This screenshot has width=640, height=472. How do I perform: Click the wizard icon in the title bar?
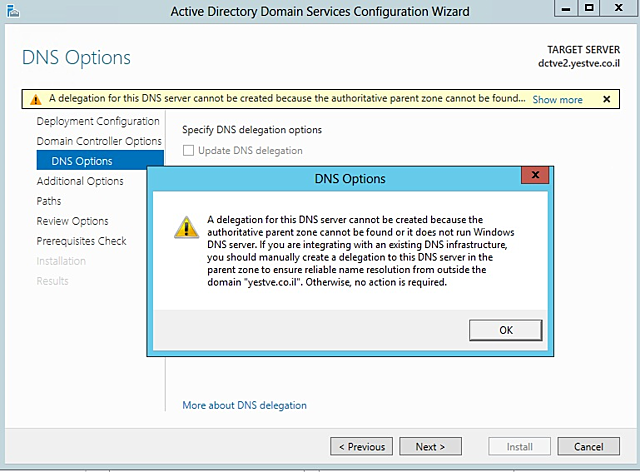[13, 11]
